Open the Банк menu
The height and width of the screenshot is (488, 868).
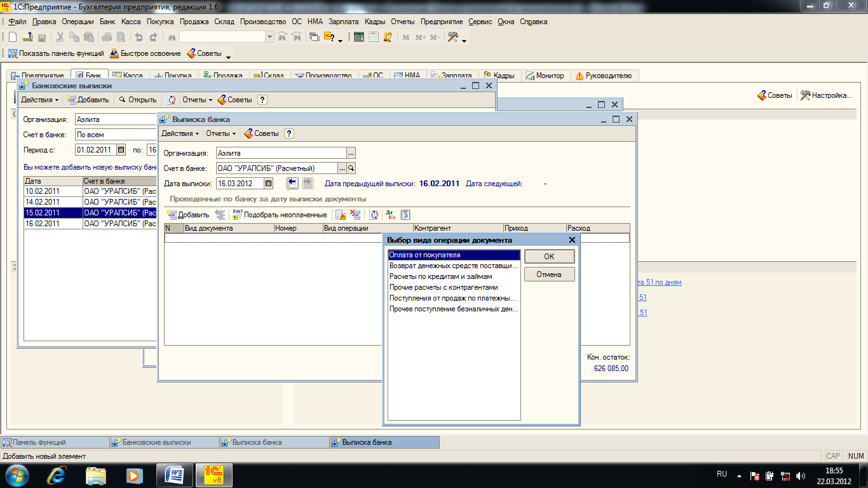coord(108,21)
